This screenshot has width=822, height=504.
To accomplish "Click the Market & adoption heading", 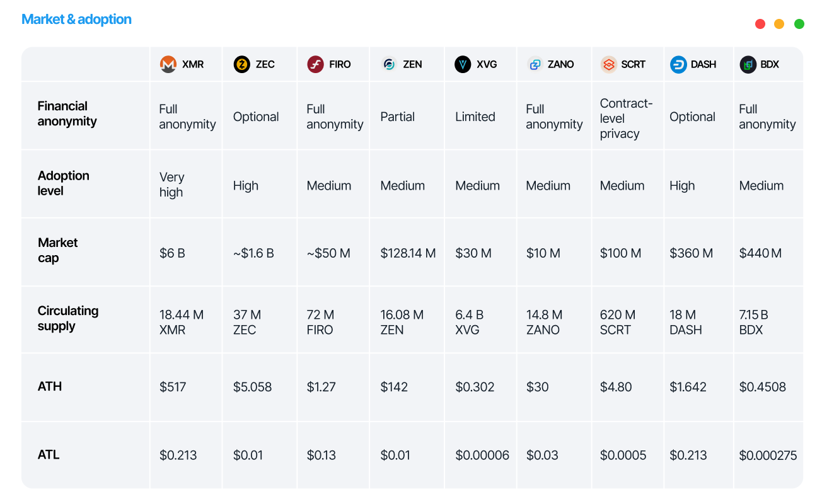I will click(x=76, y=20).
